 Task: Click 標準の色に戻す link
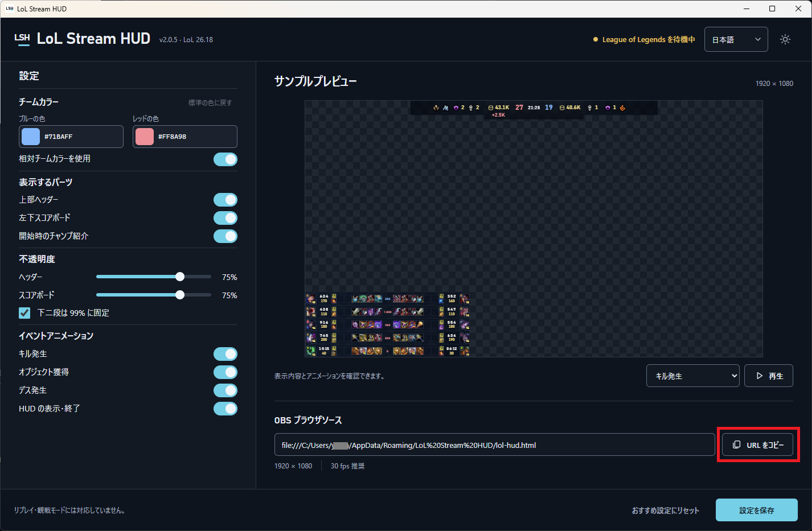210,102
